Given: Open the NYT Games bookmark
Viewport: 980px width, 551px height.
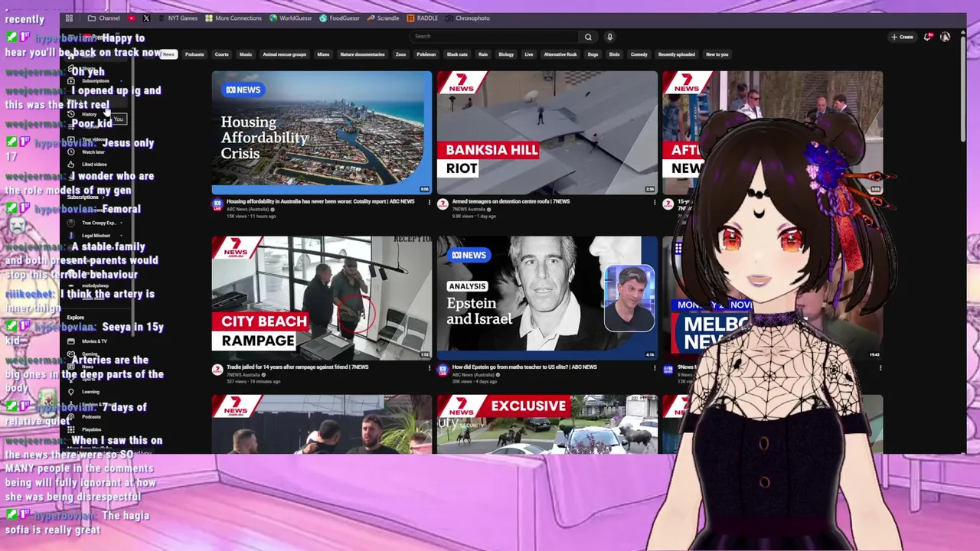Looking at the screenshot, I should (177, 18).
